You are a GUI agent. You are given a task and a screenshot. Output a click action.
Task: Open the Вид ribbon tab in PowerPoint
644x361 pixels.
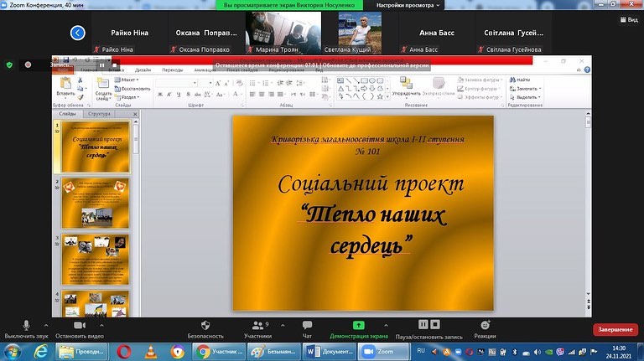(x=319, y=70)
